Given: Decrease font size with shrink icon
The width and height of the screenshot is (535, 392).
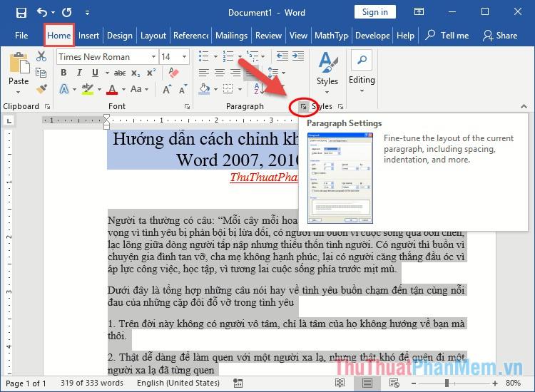Looking at the screenshot, I should click(x=183, y=89).
